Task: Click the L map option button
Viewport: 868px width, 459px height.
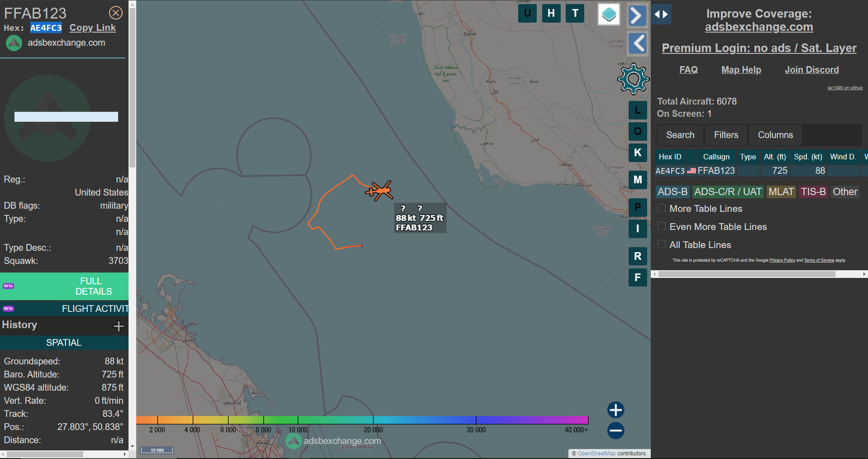Action: [x=638, y=110]
